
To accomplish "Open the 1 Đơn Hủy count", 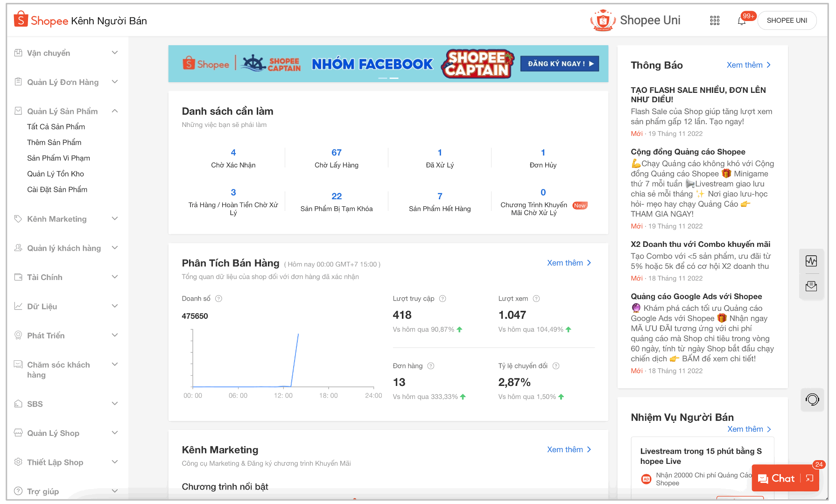I will [x=543, y=158].
